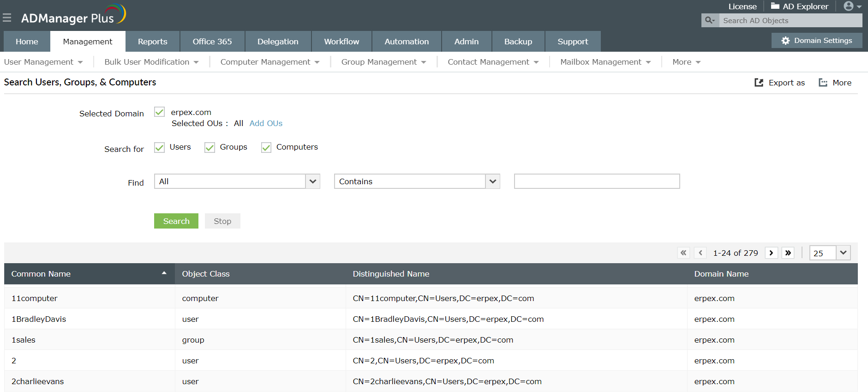The image size is (868, 392).
Task: Go to the last results page
Action: point(788,253)
